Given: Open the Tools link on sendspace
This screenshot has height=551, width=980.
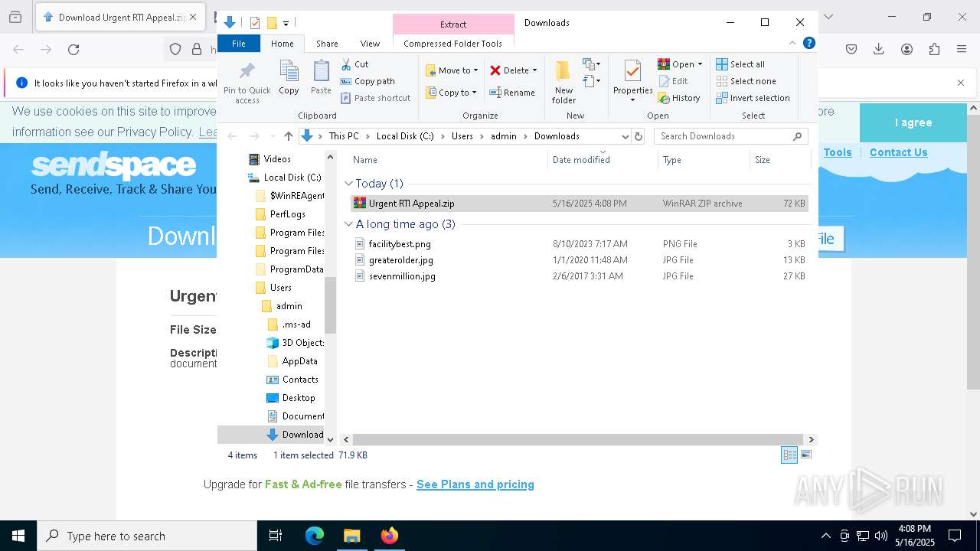Looking at the screenshot, I should click(838, 152).
